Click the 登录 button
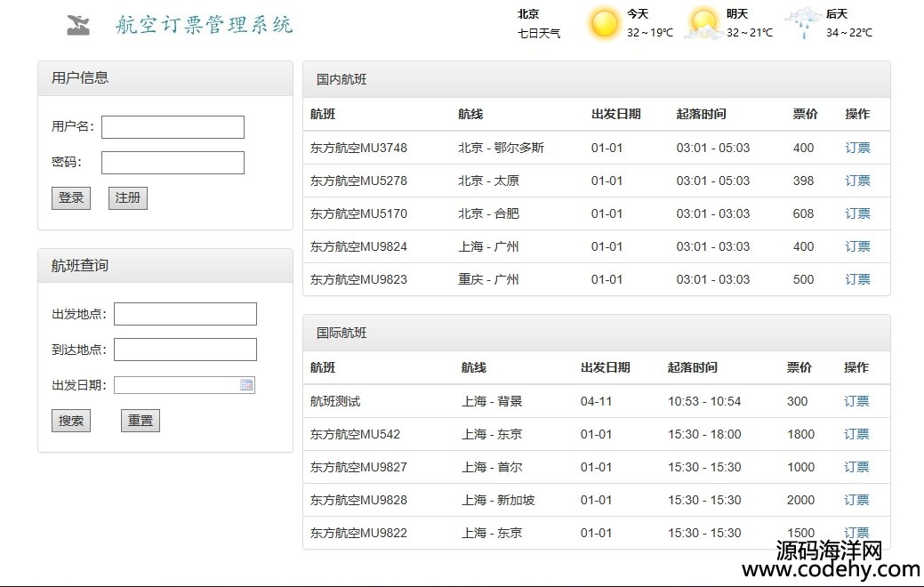924x587 pixels. pos(71,198)
